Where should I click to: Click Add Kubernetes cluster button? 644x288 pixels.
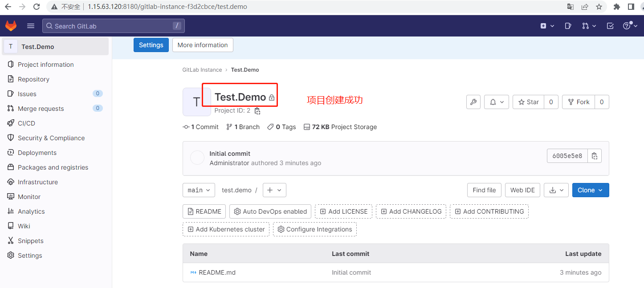point(226,229)
